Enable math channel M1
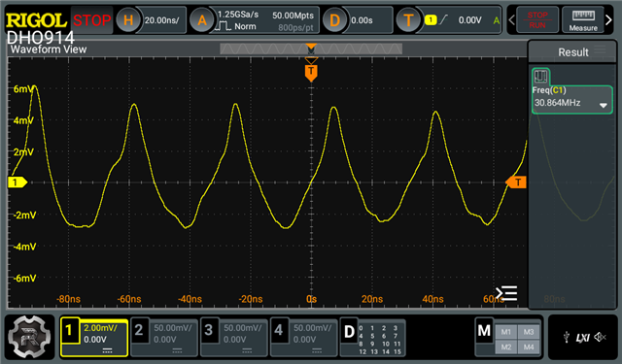The height and width of the screenshot is (364, 622). coord(505,332)
